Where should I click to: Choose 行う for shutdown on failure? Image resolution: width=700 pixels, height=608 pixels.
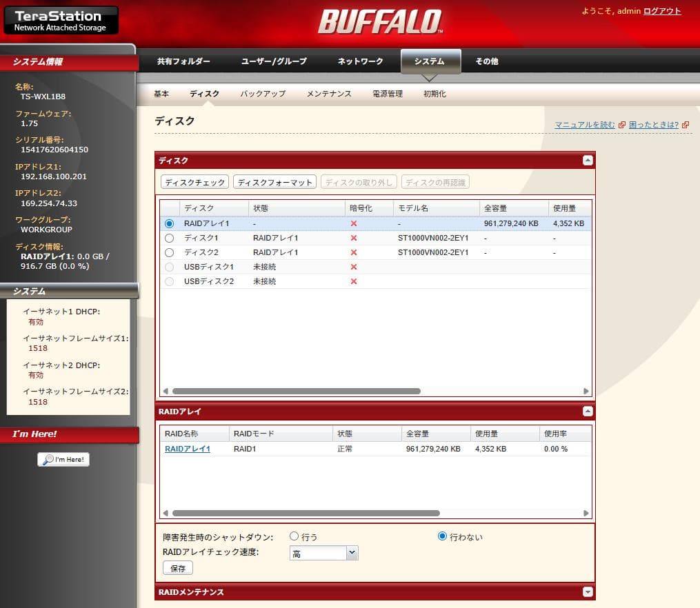[x=294, y=536]
